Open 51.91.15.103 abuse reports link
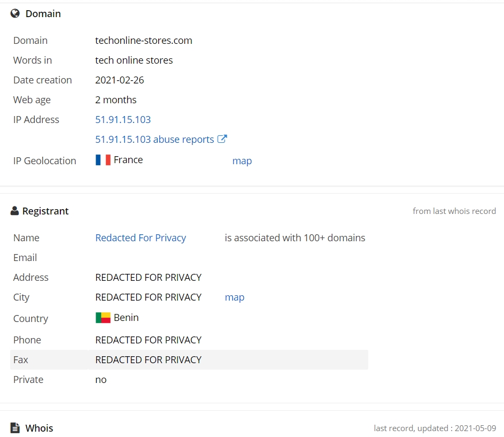This screenshot has height=437, width=504. coord(154,140)
